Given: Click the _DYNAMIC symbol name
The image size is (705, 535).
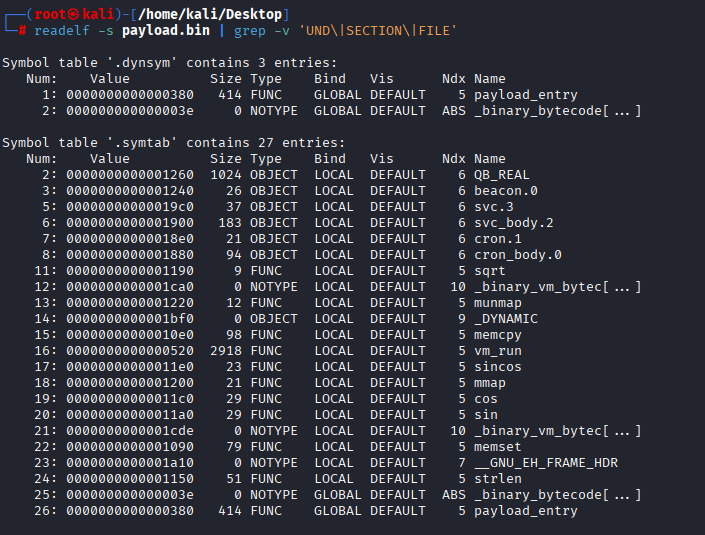Looking at the screenshot, I should pos(505,319).
